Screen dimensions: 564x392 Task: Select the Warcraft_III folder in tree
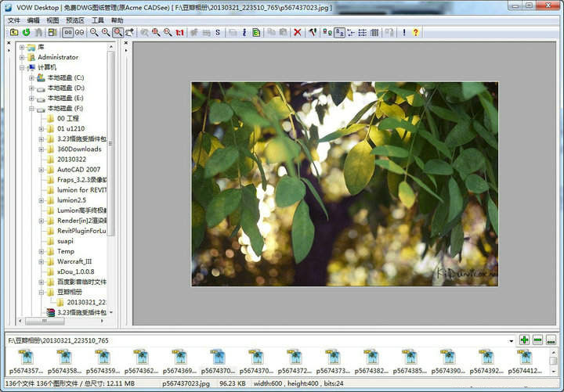(x=74, y=261)
